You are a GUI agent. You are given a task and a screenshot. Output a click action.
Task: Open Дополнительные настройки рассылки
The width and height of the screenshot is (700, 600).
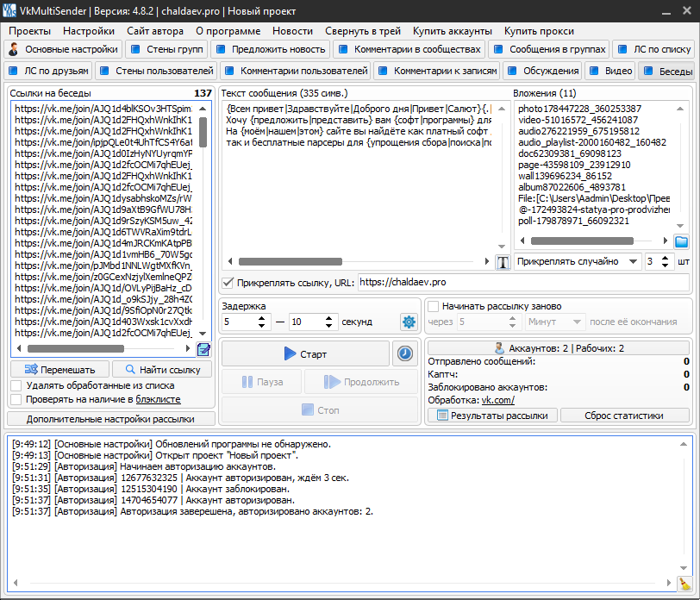(110, 419)
